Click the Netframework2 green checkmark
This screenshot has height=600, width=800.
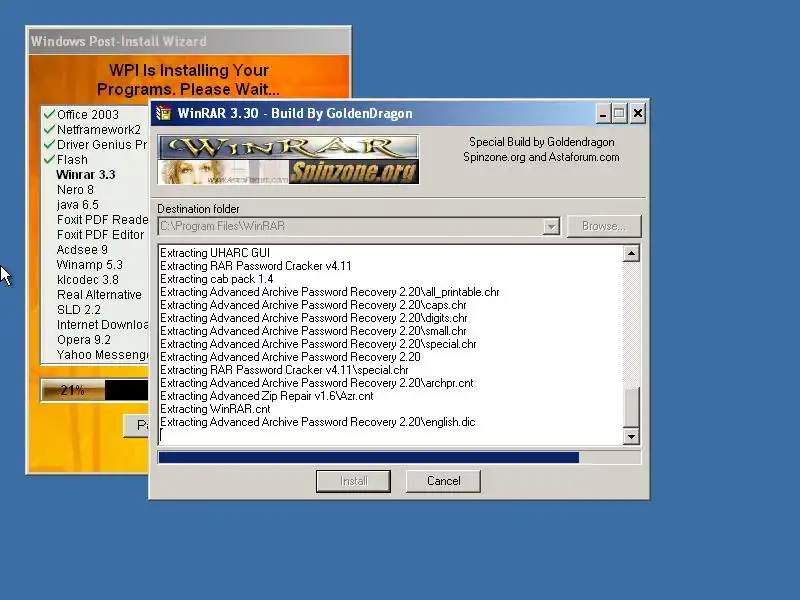point(49,129)
